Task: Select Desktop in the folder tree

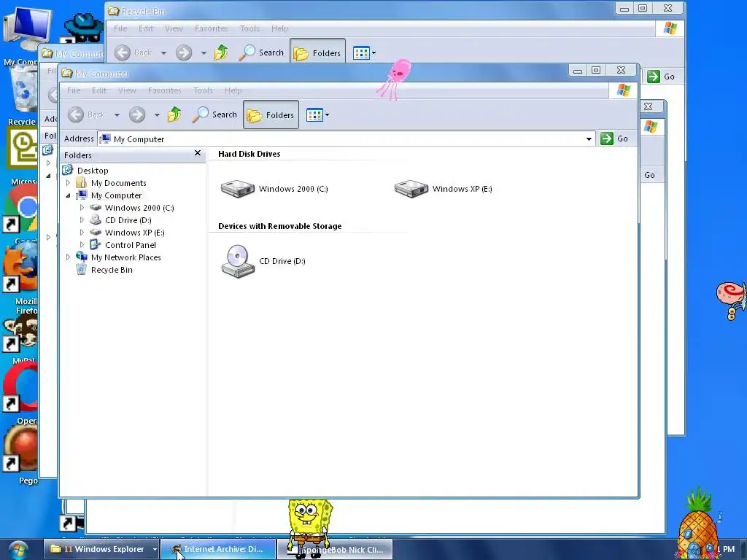Action: [93, 171]
